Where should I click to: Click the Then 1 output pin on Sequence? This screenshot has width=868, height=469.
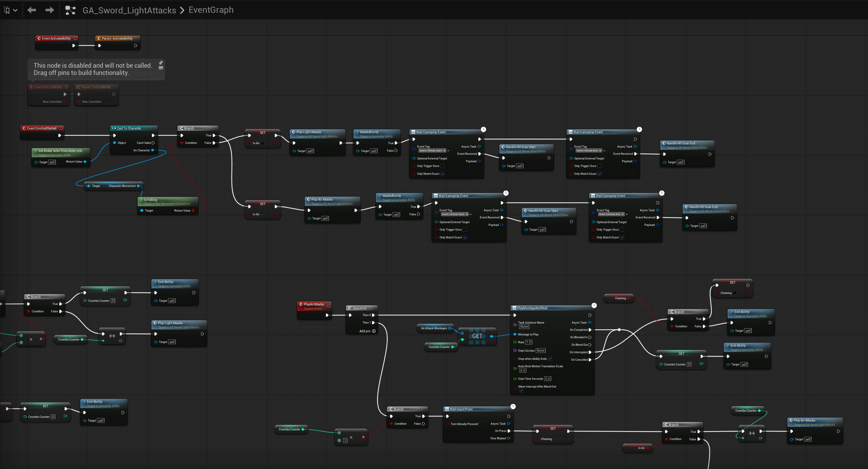[x=373, y=322]
